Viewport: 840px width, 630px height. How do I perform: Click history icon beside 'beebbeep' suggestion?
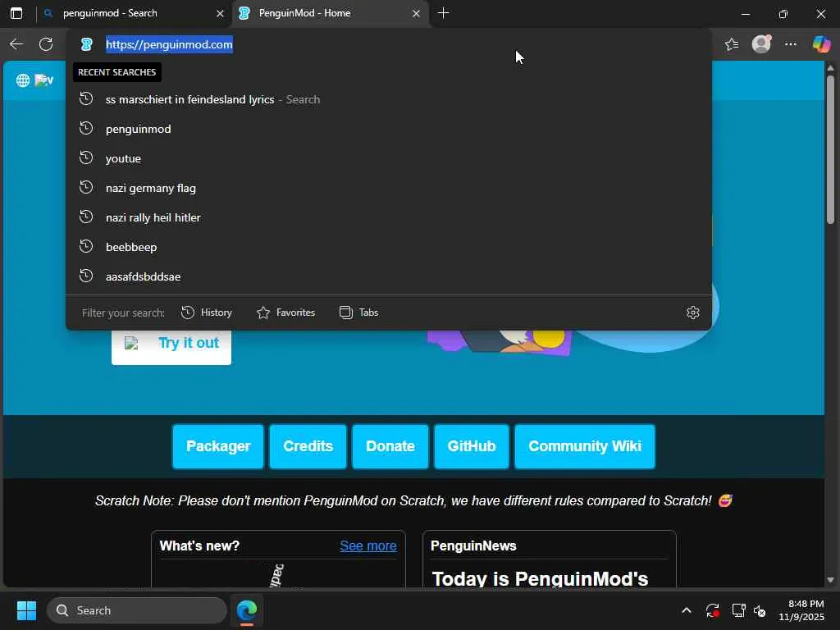pos(86,246)
